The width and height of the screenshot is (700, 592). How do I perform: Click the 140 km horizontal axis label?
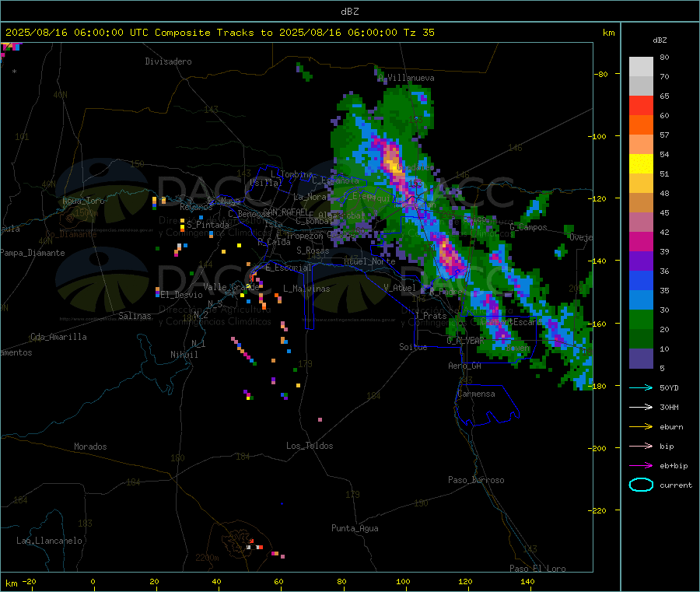527,581
